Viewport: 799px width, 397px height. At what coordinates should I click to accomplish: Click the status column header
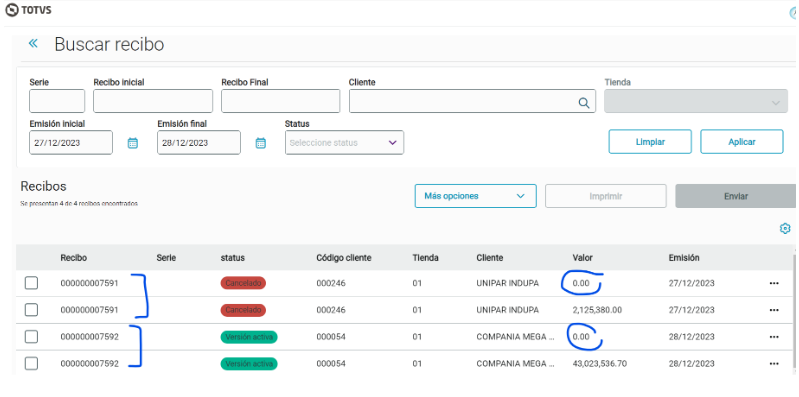(x=232, y=258)
